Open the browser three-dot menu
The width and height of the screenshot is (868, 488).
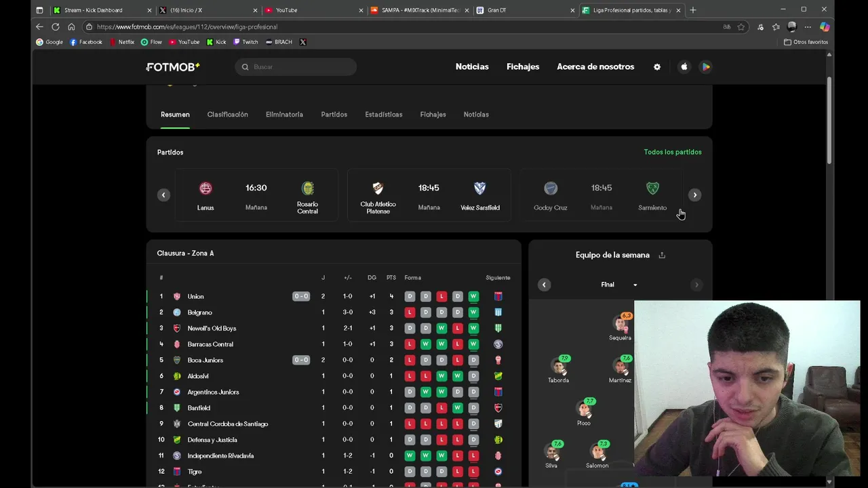coord(808,26)
